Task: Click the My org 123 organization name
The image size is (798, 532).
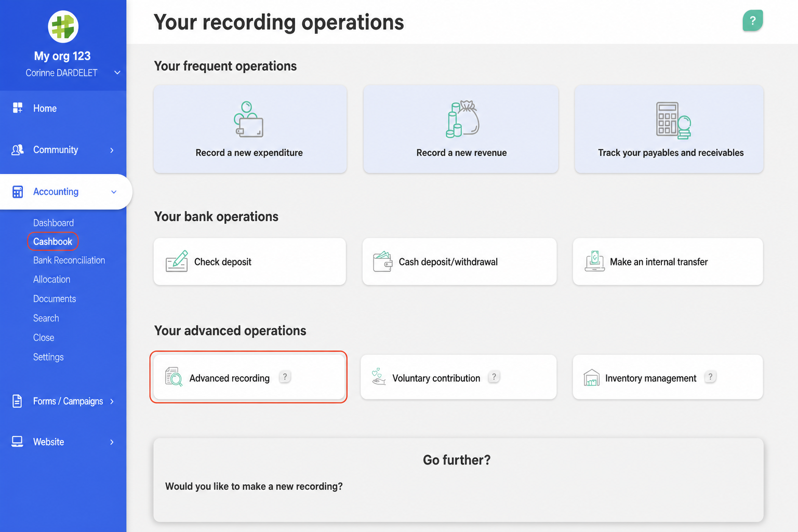Action: pos(62,56)
